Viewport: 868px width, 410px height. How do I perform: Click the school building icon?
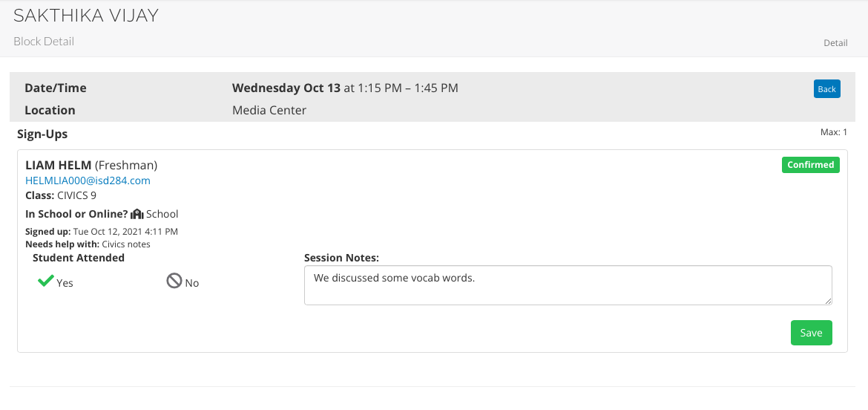pyautogui.click(x=137, y=214)
